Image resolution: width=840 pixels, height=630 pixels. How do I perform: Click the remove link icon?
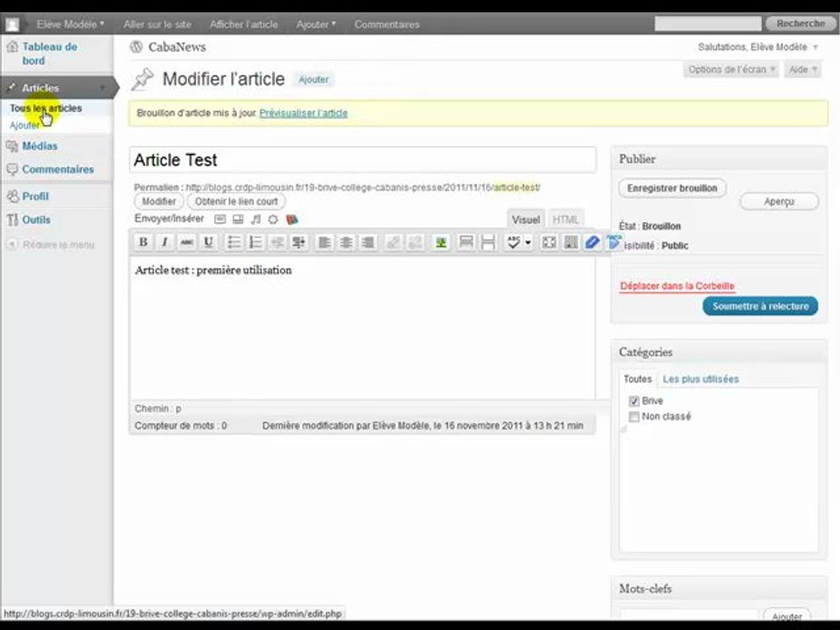[x=415, y=242]
